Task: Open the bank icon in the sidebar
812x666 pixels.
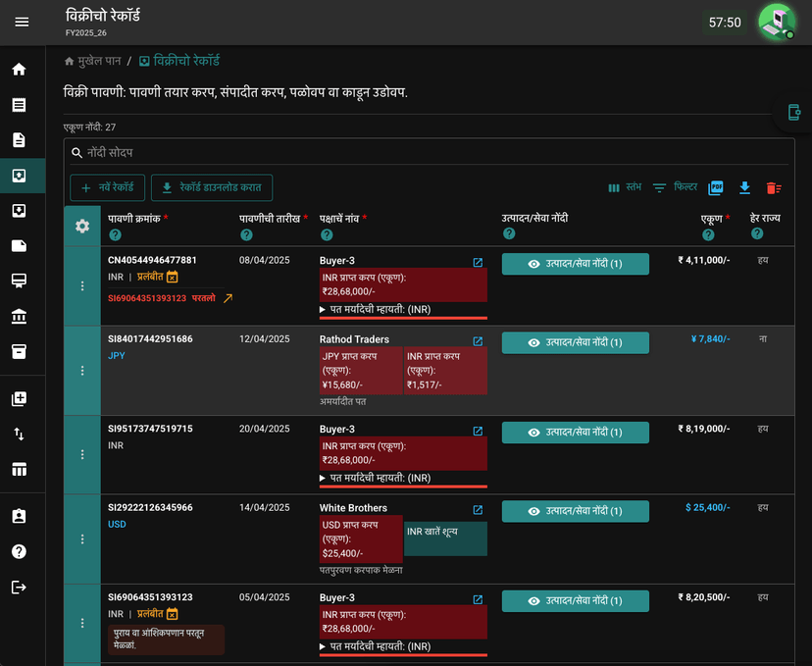Action: tap(20, 316)
